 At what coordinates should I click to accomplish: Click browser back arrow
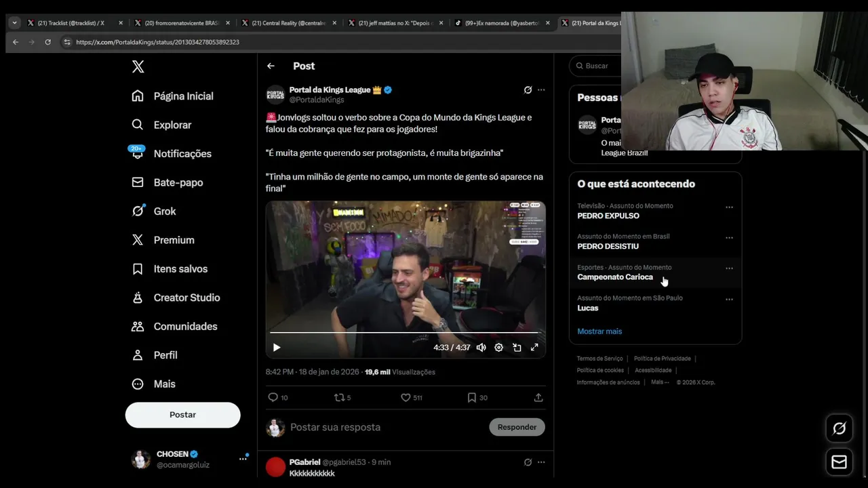point(16,42)
